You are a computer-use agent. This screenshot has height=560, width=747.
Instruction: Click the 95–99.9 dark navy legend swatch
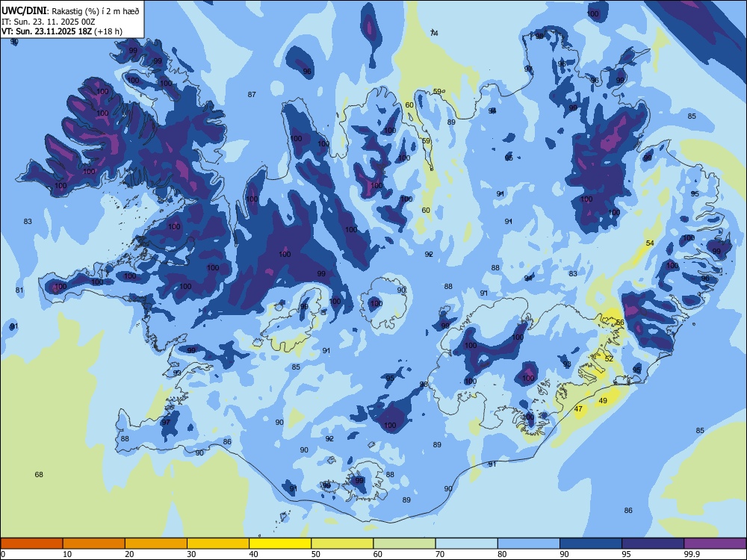[x=653, y=544]
